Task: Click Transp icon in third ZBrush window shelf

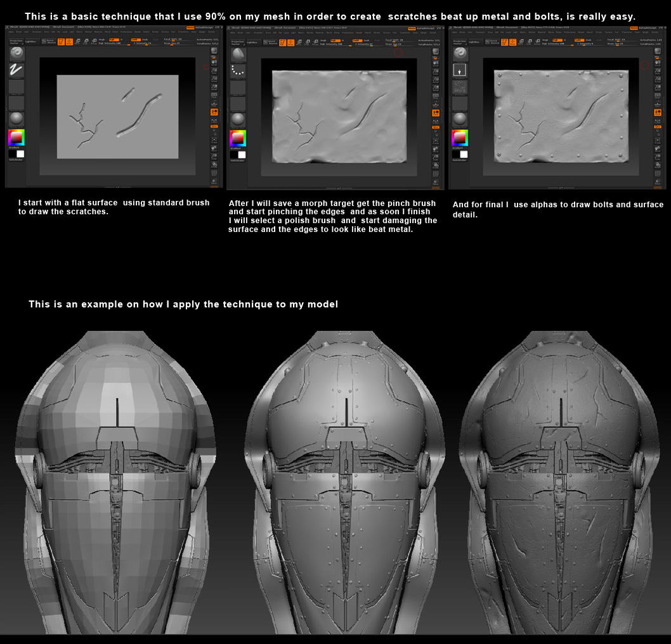Action: [x=657, y=181]
